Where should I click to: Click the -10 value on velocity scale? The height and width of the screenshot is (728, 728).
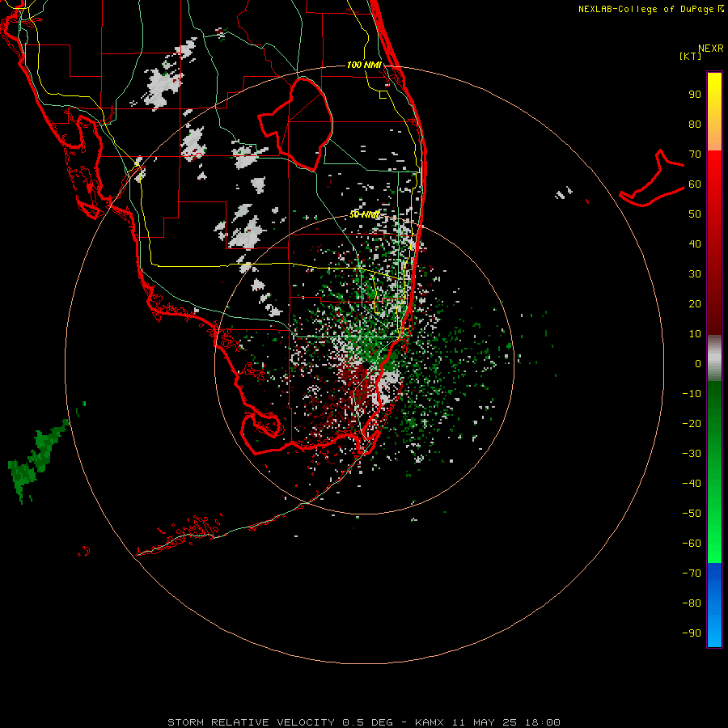pos(692,394)
